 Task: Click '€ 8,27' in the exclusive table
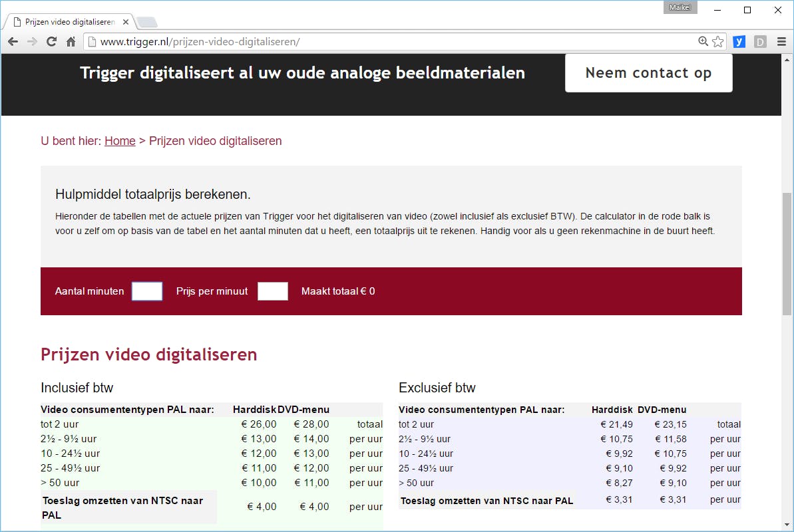(620, 483)
